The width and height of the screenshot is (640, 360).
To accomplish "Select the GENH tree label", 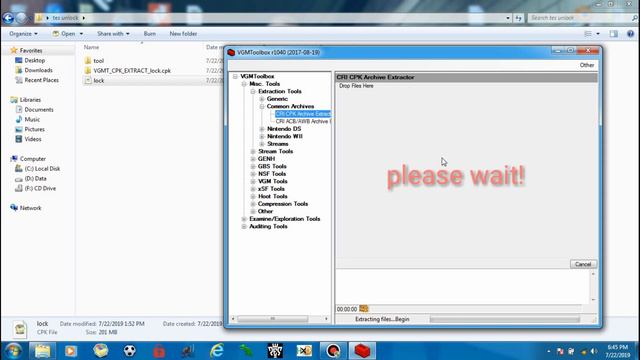I will click(266, 159).
